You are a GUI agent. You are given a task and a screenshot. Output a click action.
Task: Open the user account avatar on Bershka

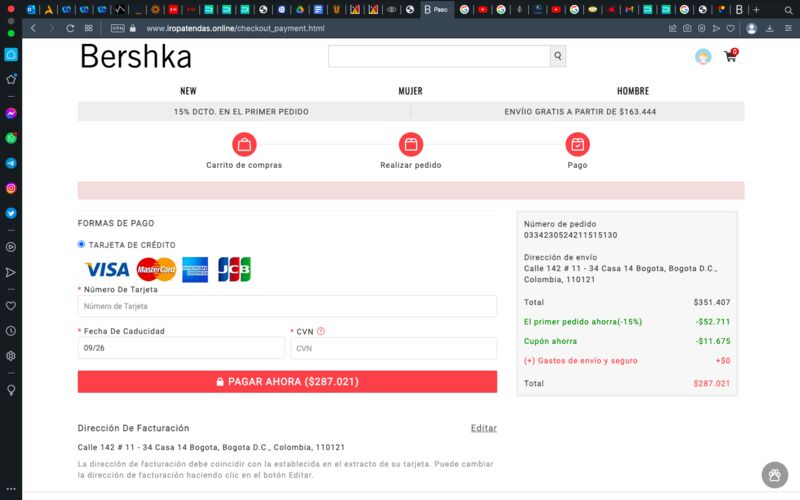pyautogui.click(x=703, y=56)
